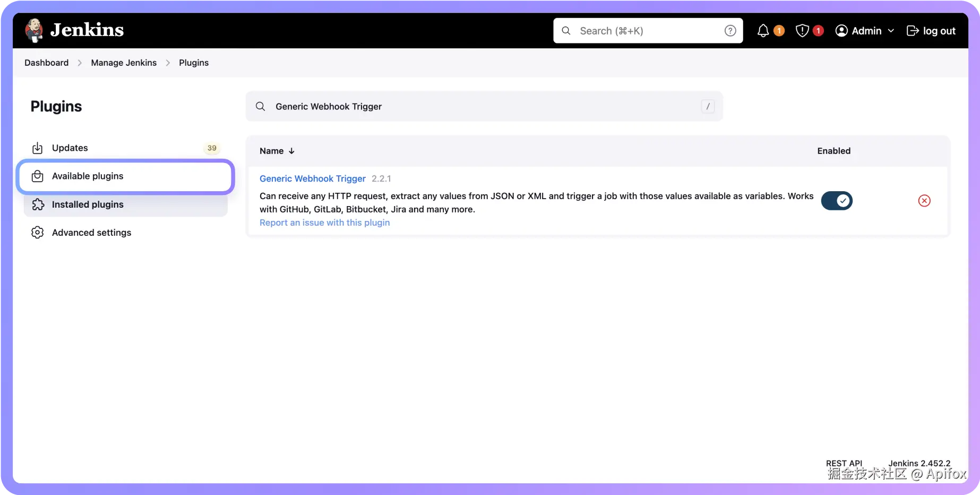The width and height of the screenshot is (980, 495).
Task: Sort plugins by the Name arrow
Action: click(x=291, y=151)
